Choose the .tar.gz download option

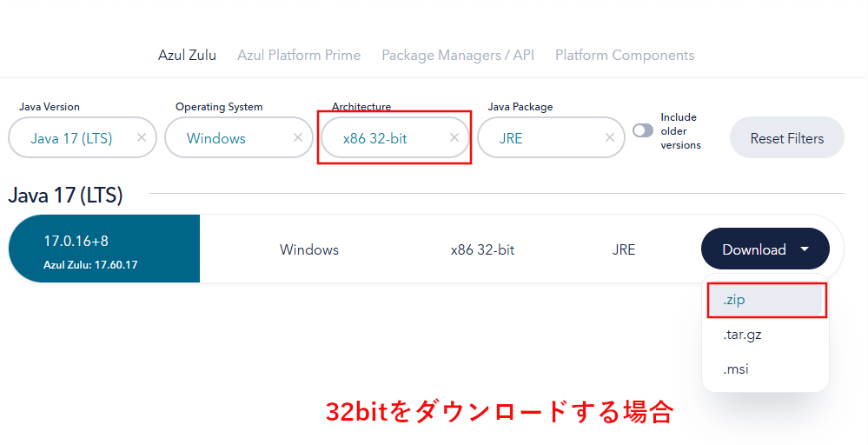766,335
